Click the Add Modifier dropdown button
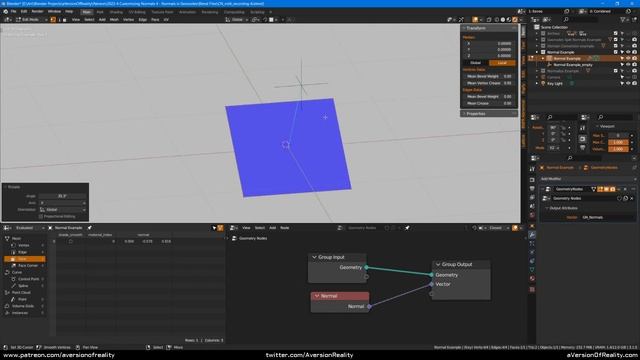 [x=588, y=179]
